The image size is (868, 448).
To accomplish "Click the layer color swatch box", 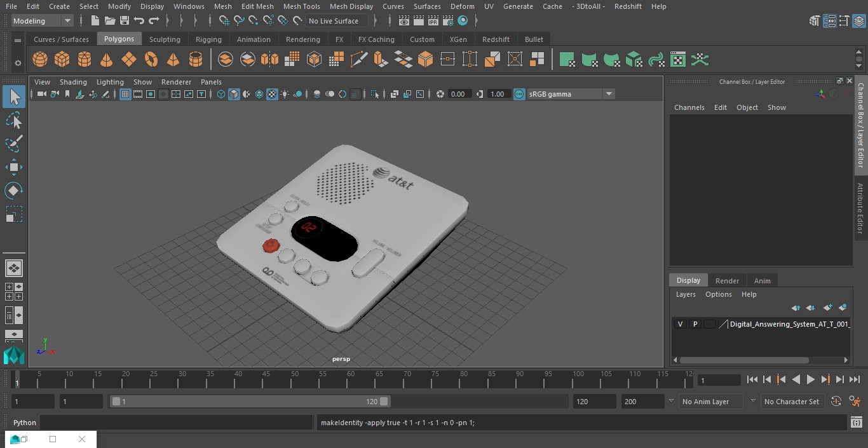I will coord(709,324).
